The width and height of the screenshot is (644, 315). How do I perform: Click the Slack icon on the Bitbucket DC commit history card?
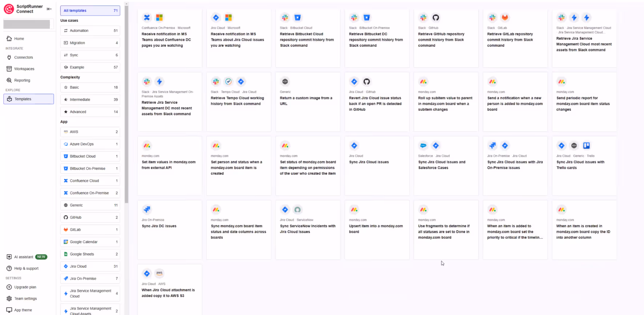(x=354, y=17)
